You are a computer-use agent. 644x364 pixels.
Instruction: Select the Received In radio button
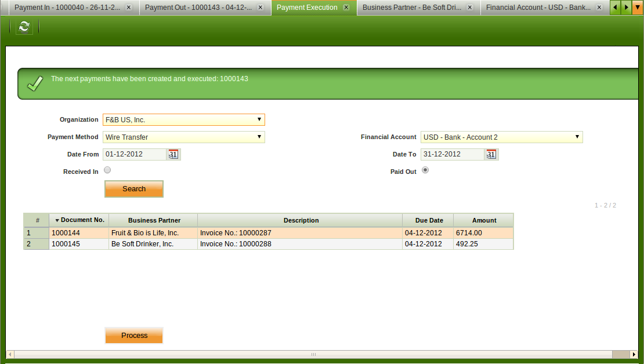click(107, 170)
